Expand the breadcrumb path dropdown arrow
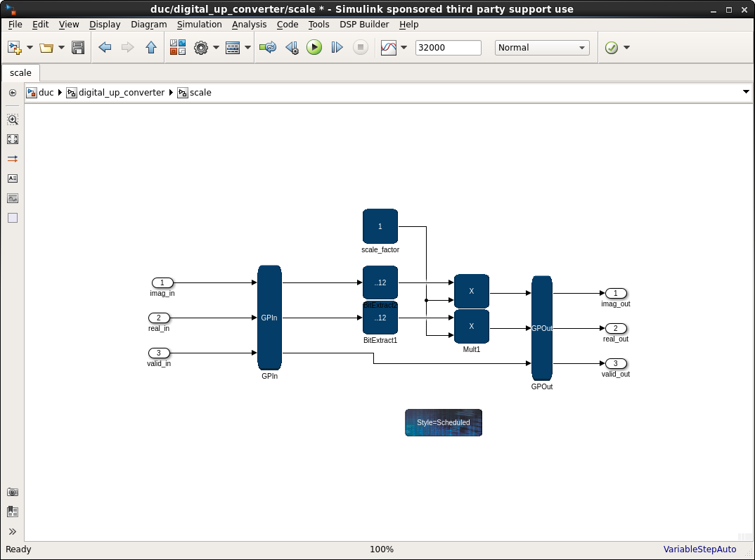This screenshot has width=755, height=560. tap(746, 93)
